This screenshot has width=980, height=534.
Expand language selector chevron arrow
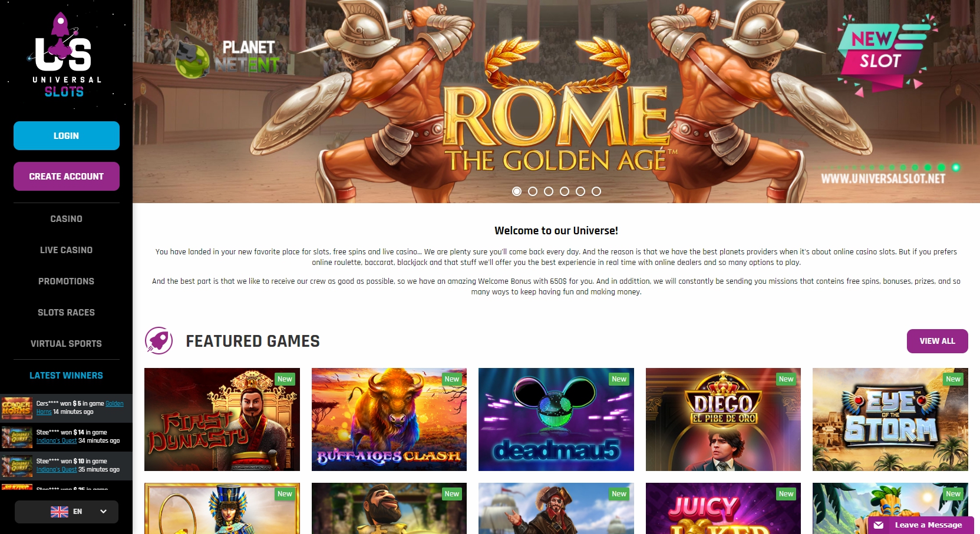pos(104,512)
